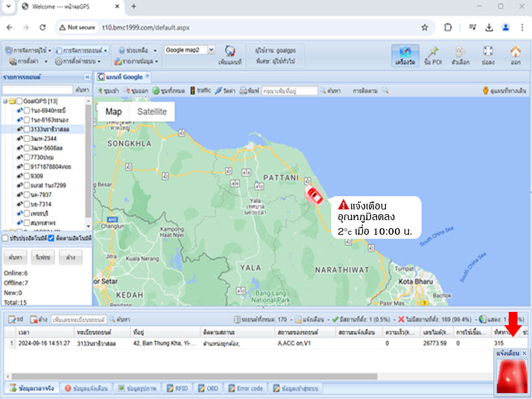
Task: Switch to the real-time data (ข้อมูลเวลาจริง) tab
Action: tap(32, 388)
